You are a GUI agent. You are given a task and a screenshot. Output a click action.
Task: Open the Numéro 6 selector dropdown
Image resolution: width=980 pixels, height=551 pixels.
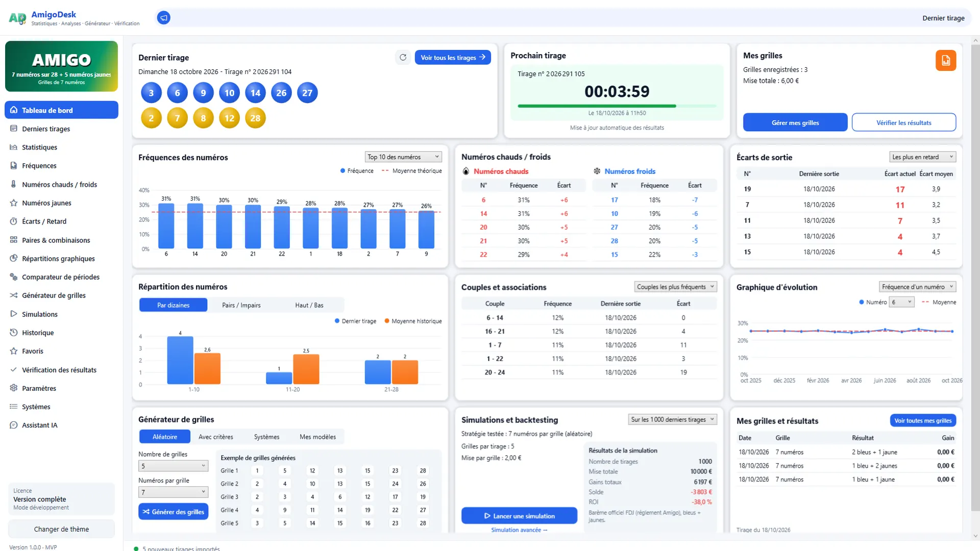point(901,302)
